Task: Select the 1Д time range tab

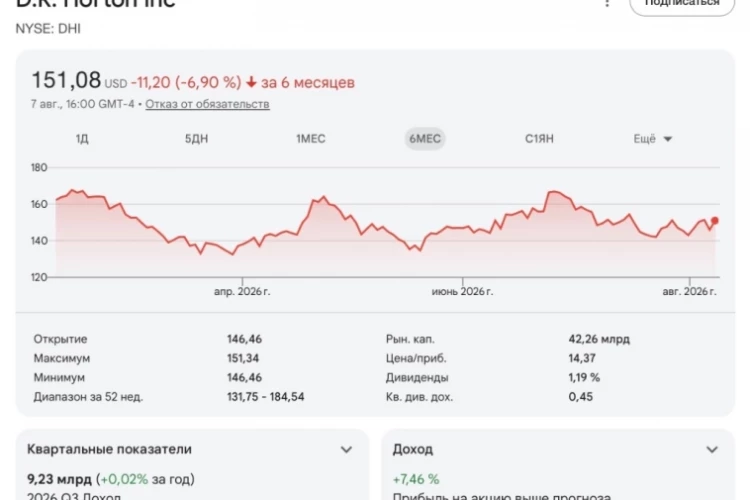Action: pyautogui.click(x=82, y=139)
